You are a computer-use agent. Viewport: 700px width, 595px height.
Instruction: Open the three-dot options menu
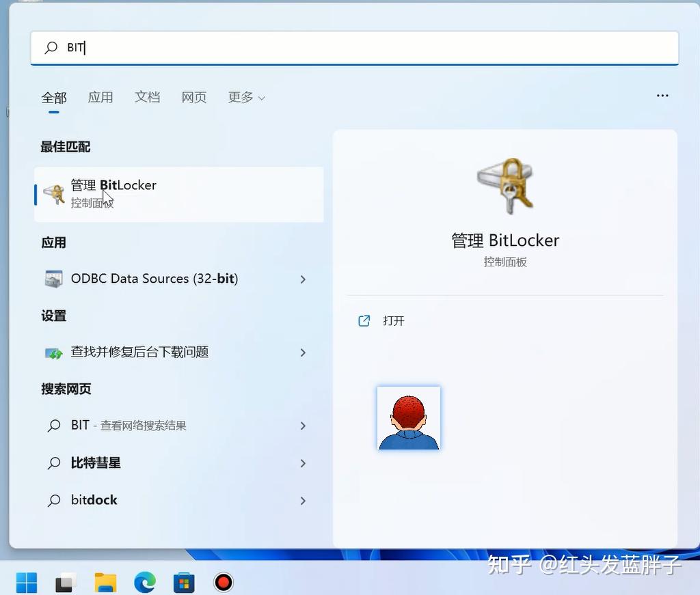662,96
